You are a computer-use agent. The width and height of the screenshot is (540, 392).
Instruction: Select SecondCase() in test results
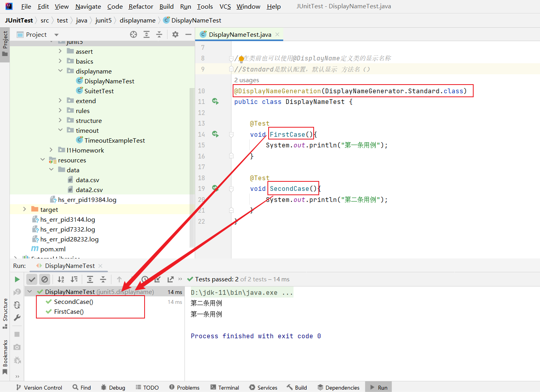click(x=73, y=302)
